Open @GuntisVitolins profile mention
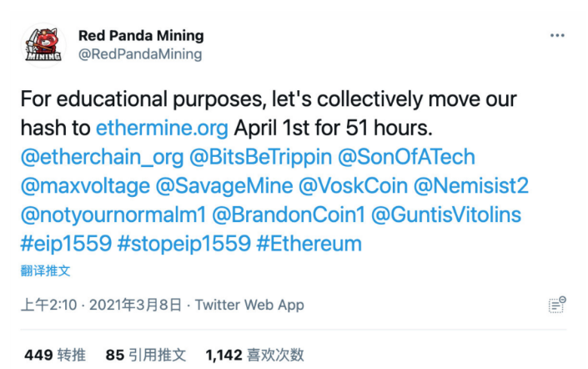Image resolution: width=588 pixels, height=369 pixels. (446, 215)
